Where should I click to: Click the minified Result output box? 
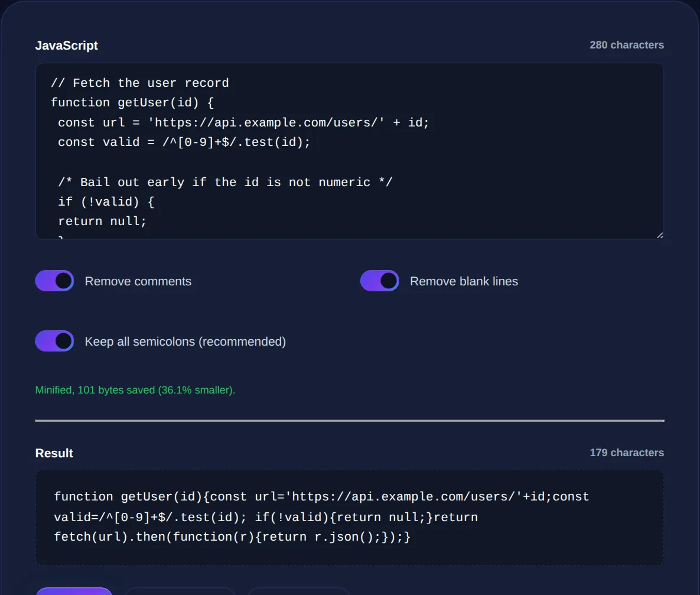[x=350, y=518]
